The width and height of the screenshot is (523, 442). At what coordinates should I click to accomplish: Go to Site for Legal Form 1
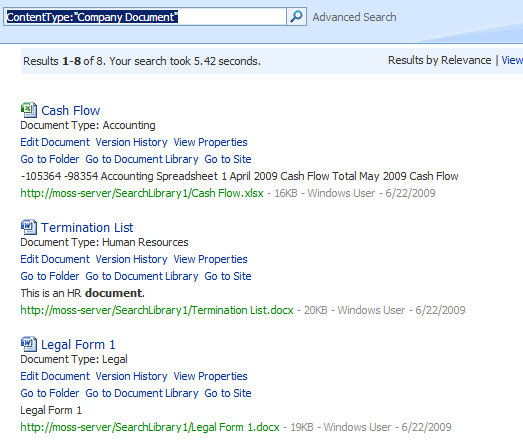click(x=228, y=393)
